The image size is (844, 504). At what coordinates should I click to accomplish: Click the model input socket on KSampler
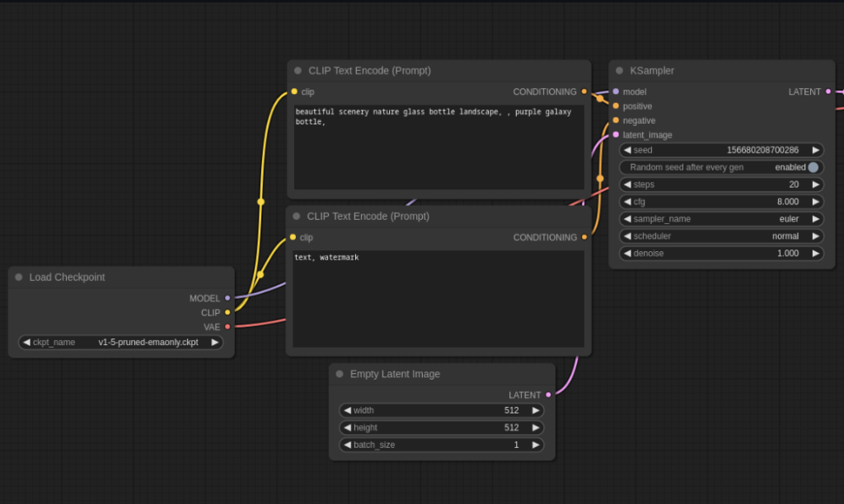[x=616, y=91]
